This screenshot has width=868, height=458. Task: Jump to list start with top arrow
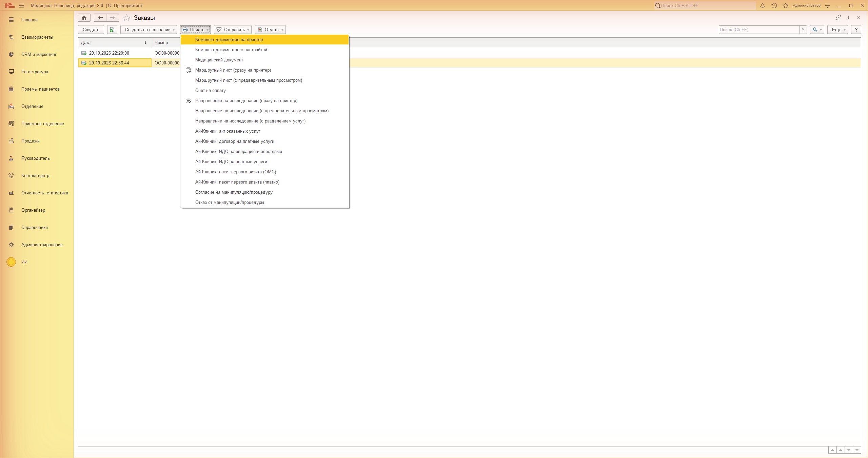(832, 450)
